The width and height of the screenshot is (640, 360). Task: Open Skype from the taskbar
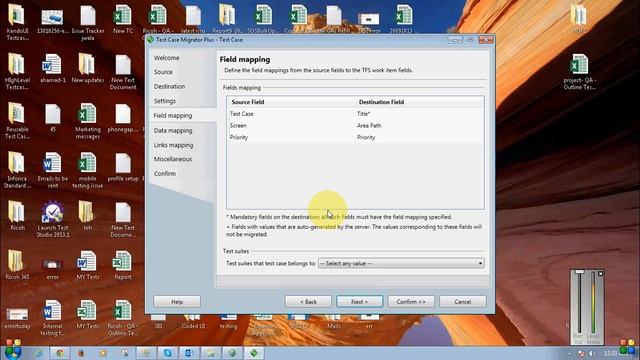tap(167, 353)
